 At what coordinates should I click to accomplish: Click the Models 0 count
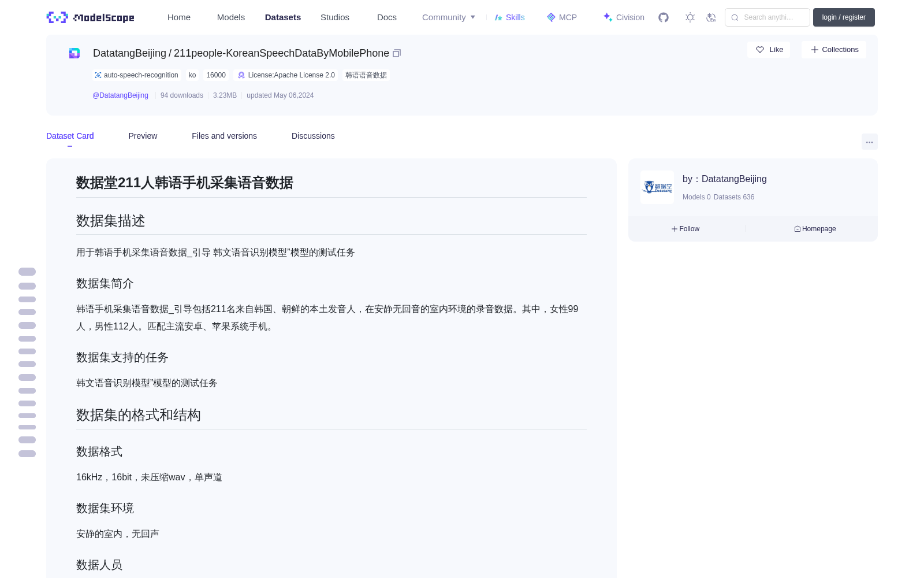[x=696, y=197]
